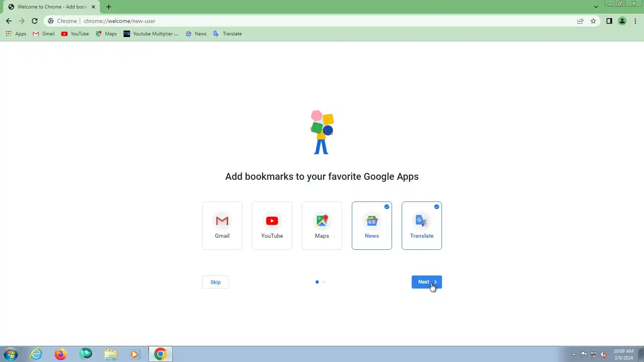Viewport: 644px width, 362px height.
Task: Go back to the previous page
Action: [9, 21]
